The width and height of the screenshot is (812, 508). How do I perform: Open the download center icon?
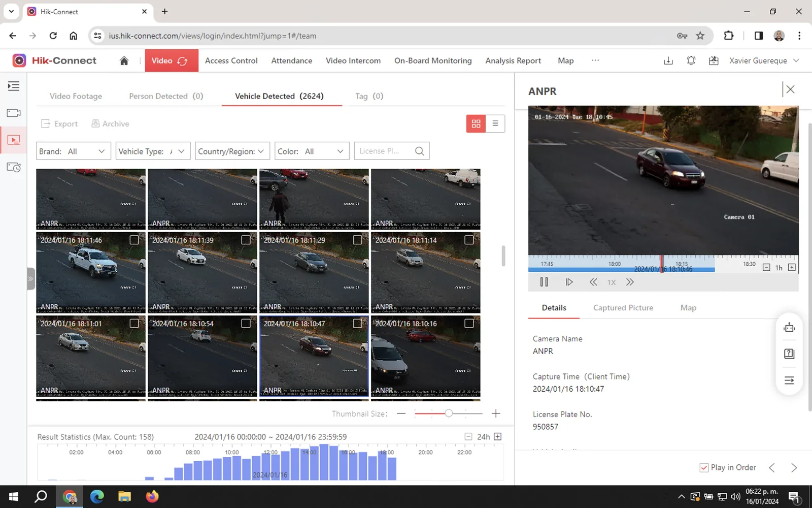(668, 60)
